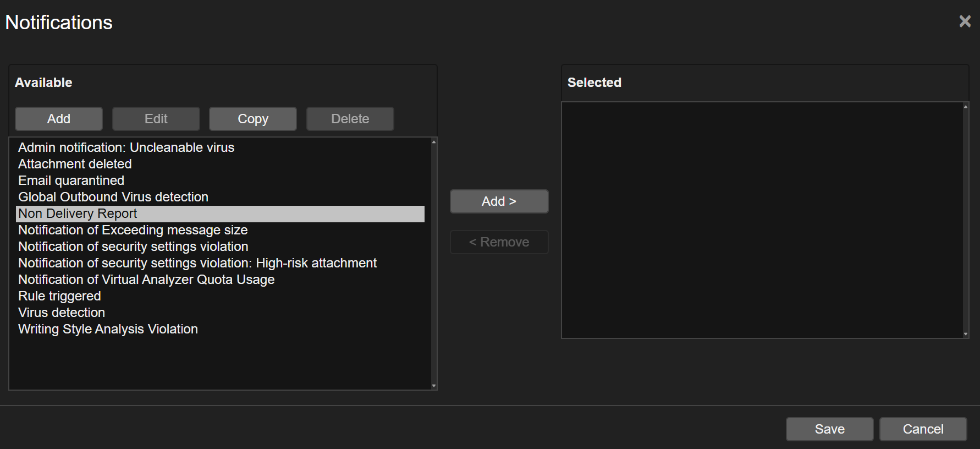Close the Notifications dialog with X
Viewport: 980px width, 449px height.
click(965, 21)
